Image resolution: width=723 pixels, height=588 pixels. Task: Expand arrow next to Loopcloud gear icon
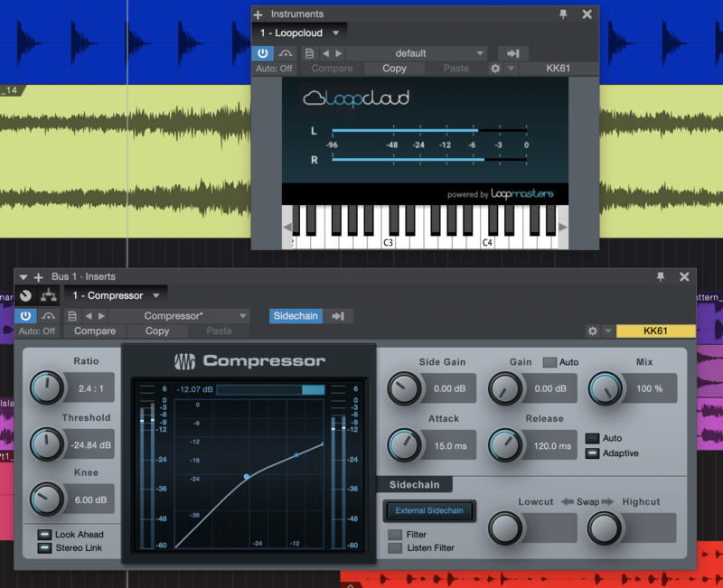tap(511, 69)
